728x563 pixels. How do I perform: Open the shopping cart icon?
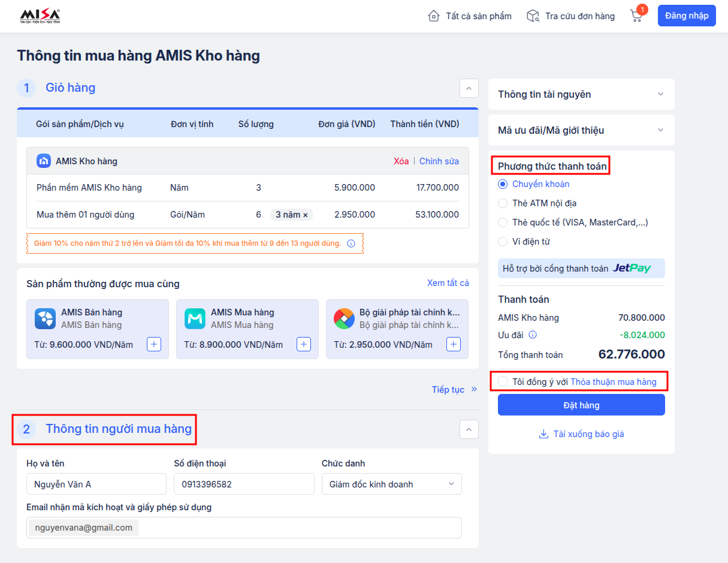pyautogui.click(x=636, y=16)
